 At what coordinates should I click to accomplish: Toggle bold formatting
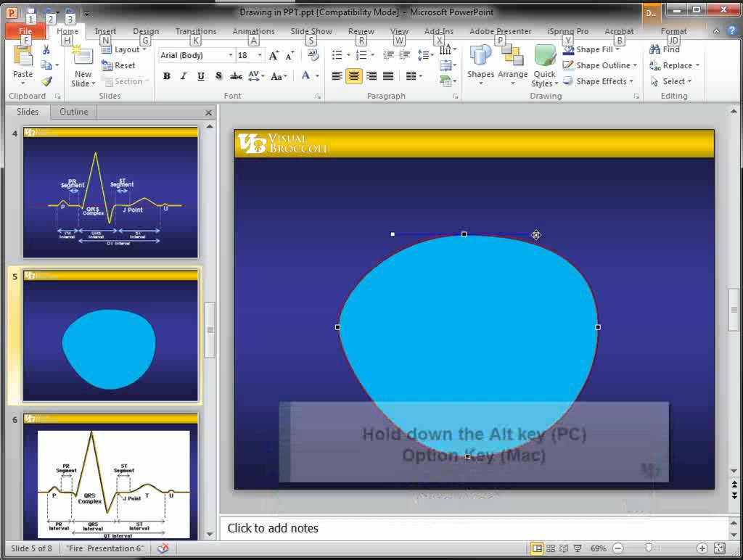pos(166,76)
